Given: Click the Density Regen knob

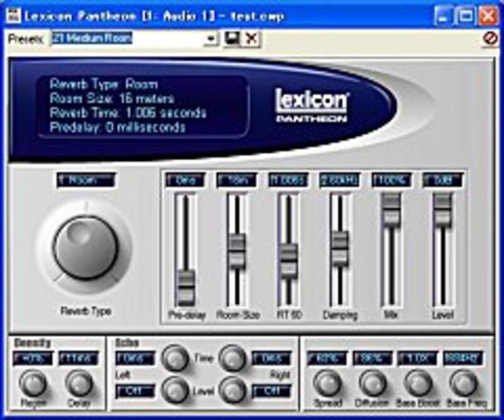Looking at the screenshot, I should (x=33, y=383).
